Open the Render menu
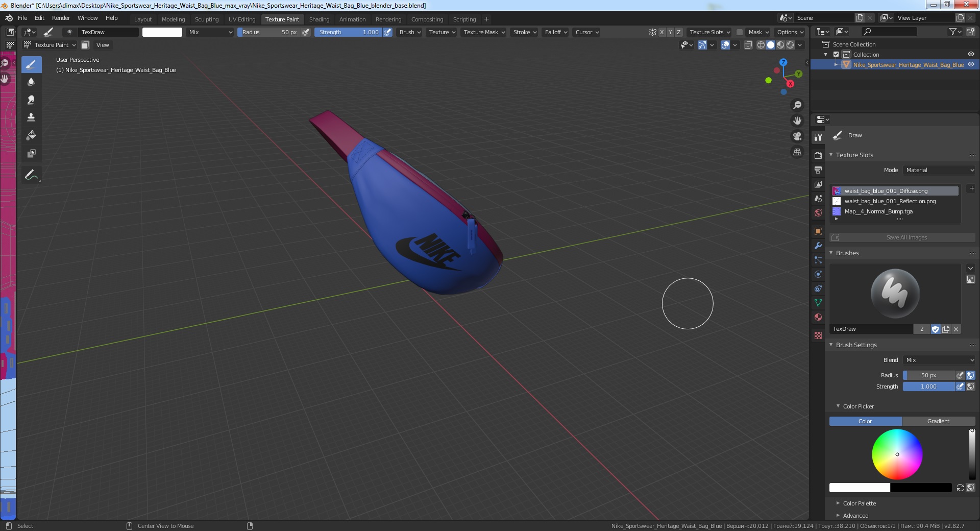Image resolution: width=980 pixels, height=531 pixels. coord(61,18)
